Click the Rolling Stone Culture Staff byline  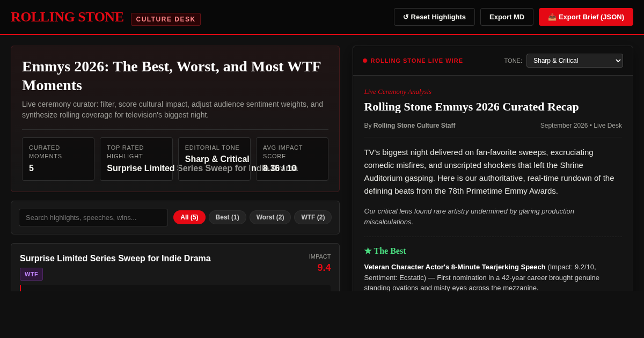[414, 126]
